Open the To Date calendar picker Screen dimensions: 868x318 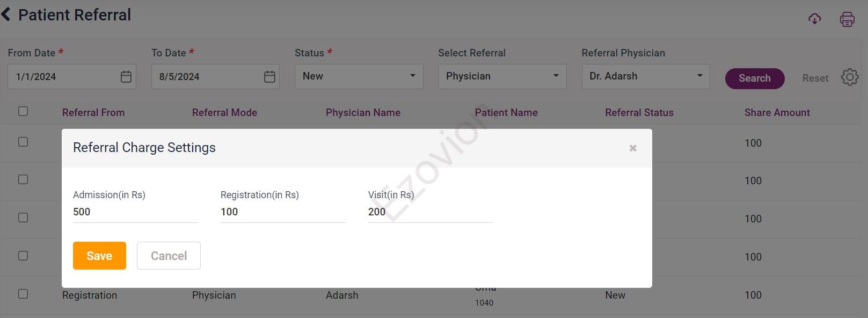pyautogui.click(x=269, y=77)
